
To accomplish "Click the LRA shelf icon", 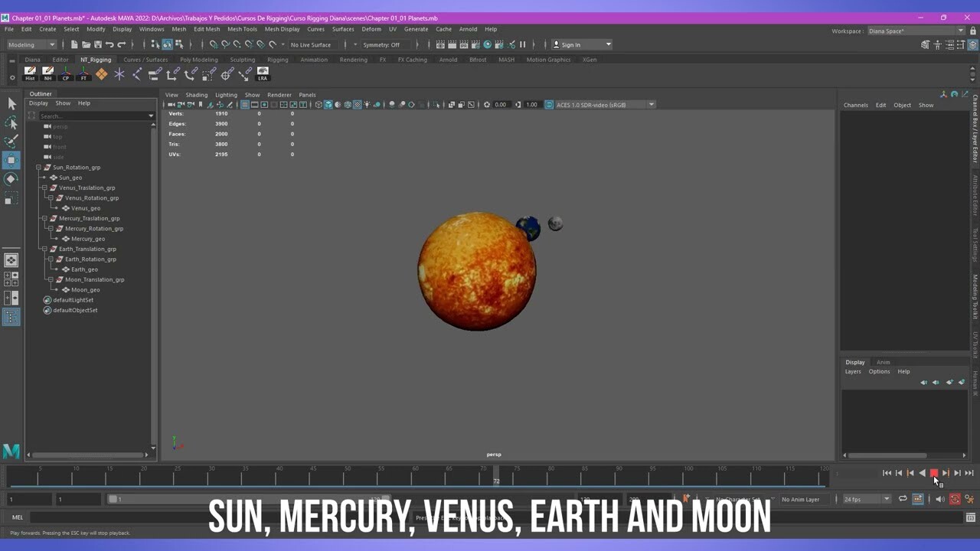I will coord(263,73).
